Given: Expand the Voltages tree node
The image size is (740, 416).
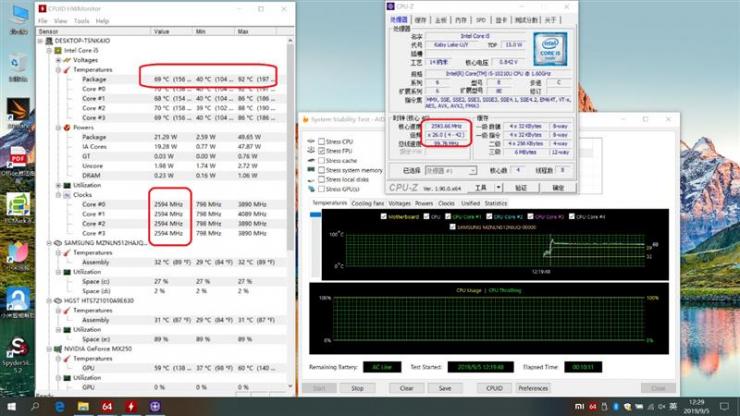Looking at the screenshot, I should pos(58,60).
